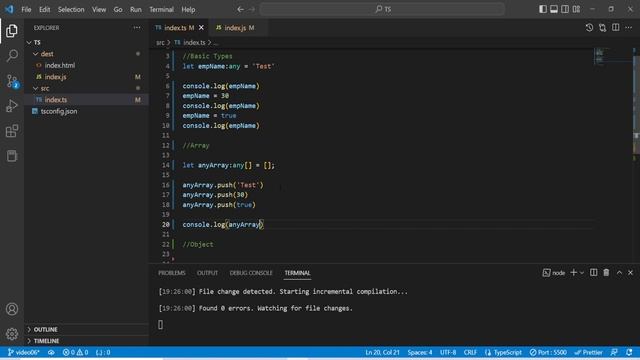The width and height of the screenshot is (640, 360).
Task: Click Port: 5500 Live Server status
Action: [x=548, y=352]
